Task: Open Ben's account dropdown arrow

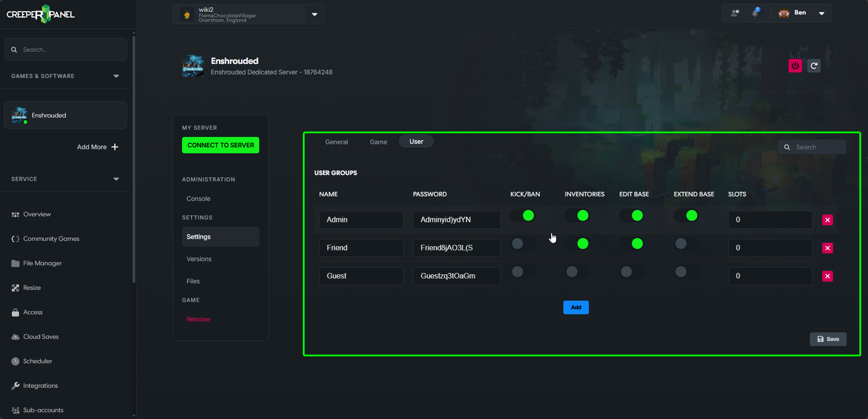Action: tap(822, 13)
